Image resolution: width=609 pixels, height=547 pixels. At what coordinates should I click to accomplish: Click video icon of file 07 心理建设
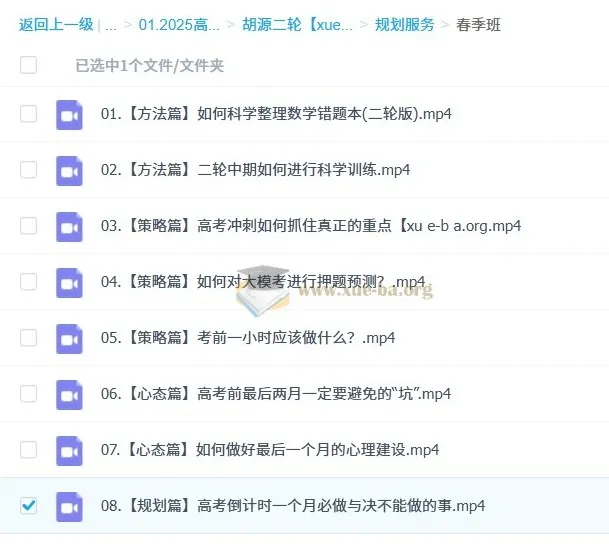tap(68, 450)
